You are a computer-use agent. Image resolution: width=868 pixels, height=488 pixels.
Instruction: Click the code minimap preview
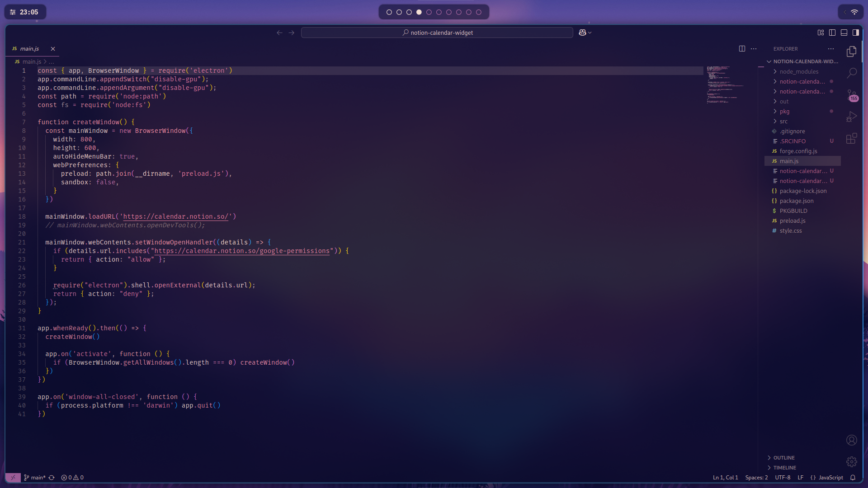click(725, 85)
